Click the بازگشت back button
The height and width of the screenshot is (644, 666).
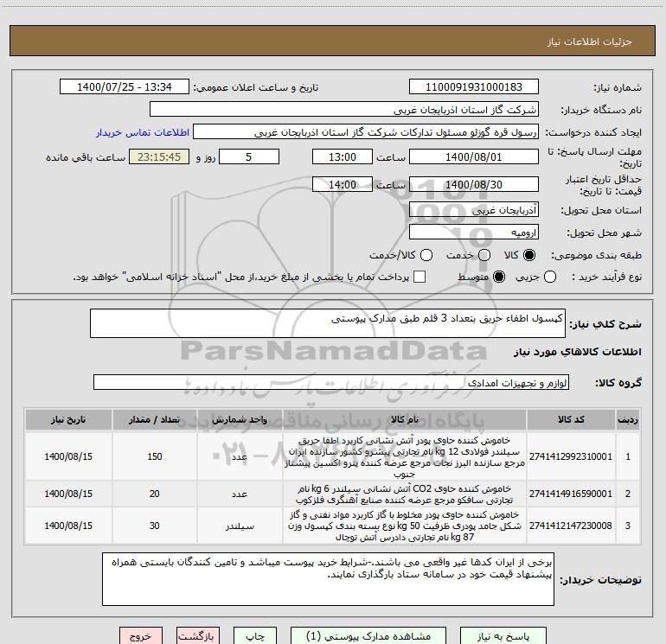pos(198,636)
